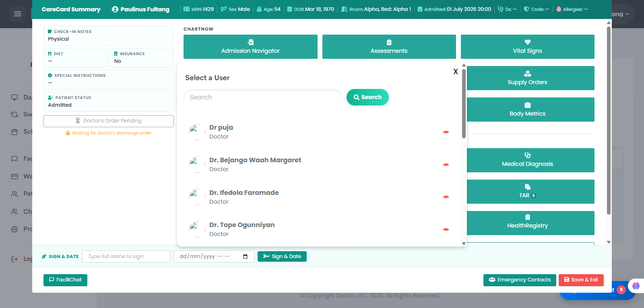
Task: Click the Insurance card
Action: click(x=142, y=58)
